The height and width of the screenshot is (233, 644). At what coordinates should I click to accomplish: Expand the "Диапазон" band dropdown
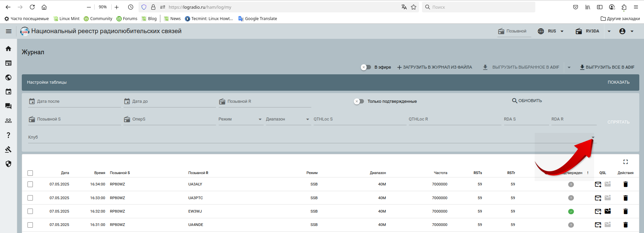point(288,119)
